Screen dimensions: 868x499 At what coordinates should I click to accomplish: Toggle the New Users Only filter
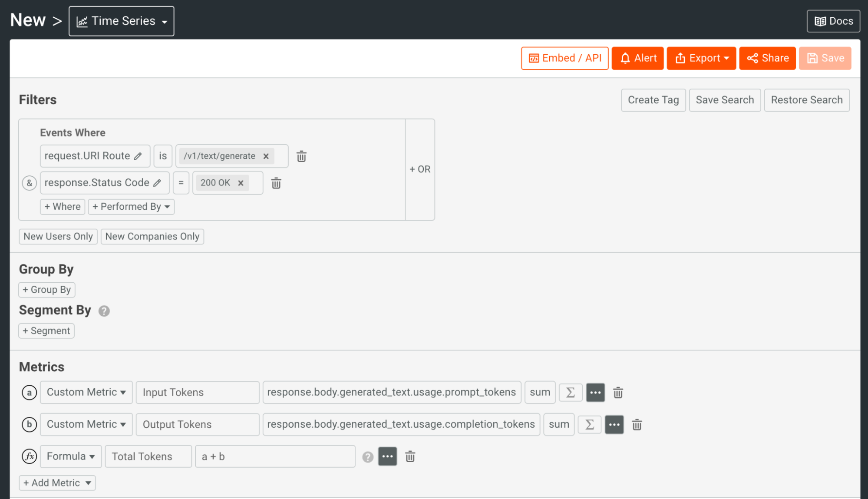[x=58, y=237]
